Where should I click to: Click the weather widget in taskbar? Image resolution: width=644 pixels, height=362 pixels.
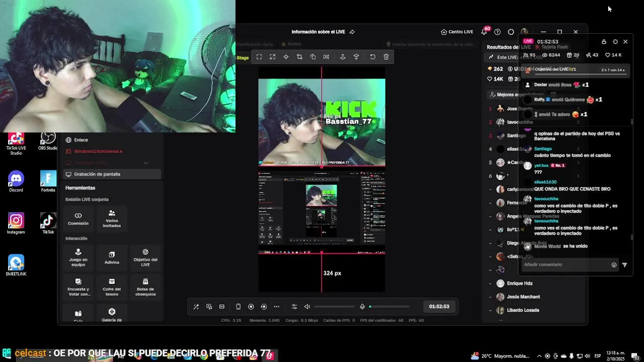click(x=500, y=356)
